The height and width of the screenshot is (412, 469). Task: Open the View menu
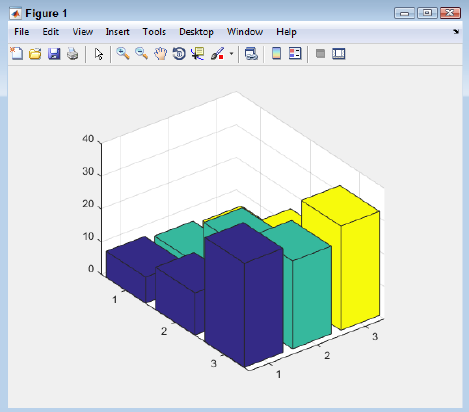point(83,32)
